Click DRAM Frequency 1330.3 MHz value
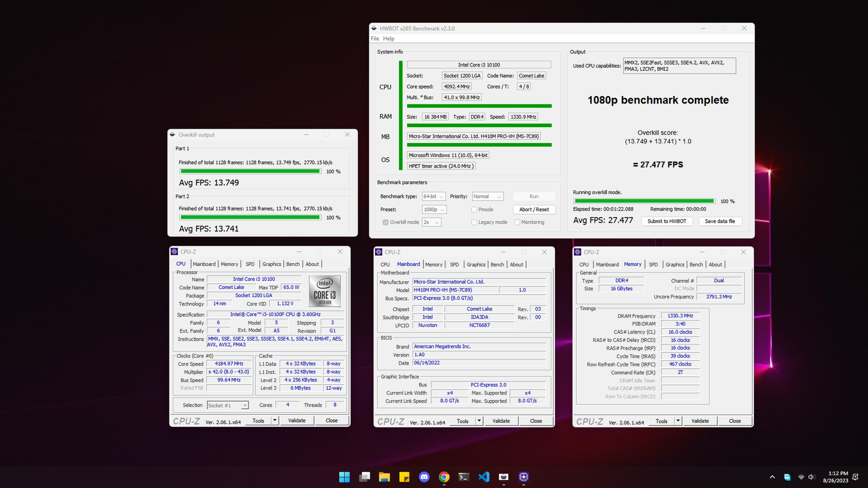The image size is (868, 488). tap(680, 316)
